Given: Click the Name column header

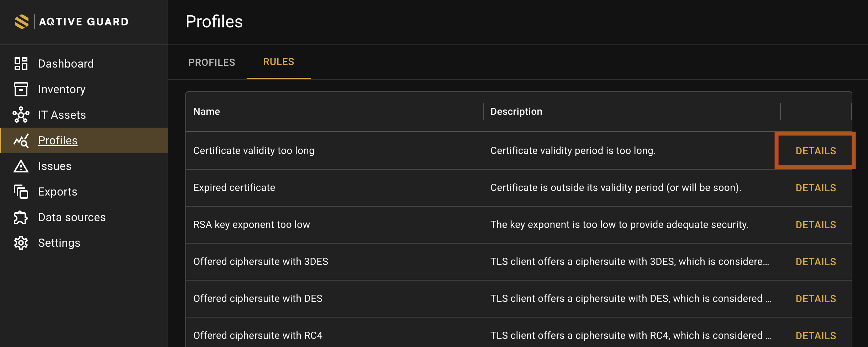Looking at the screenshot, I should 207,112.
